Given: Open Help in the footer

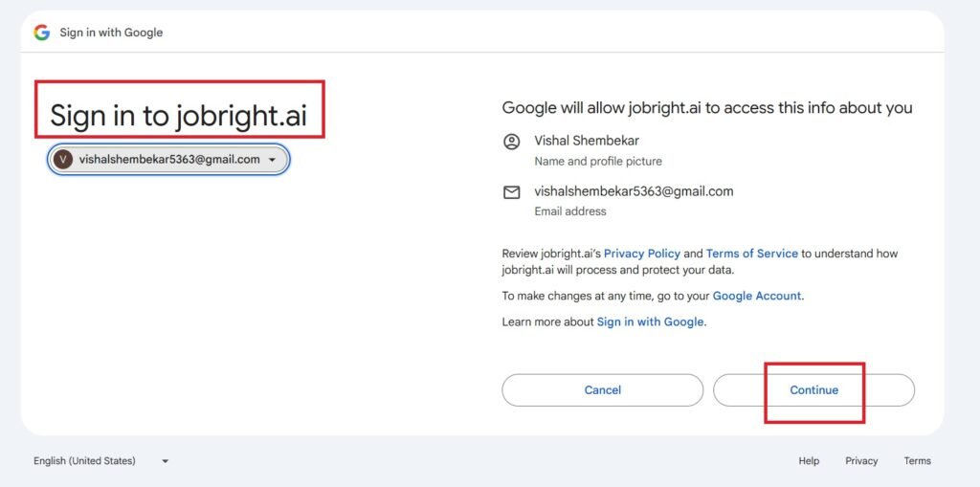Looking at the screenshot, I should pos(809,461).
